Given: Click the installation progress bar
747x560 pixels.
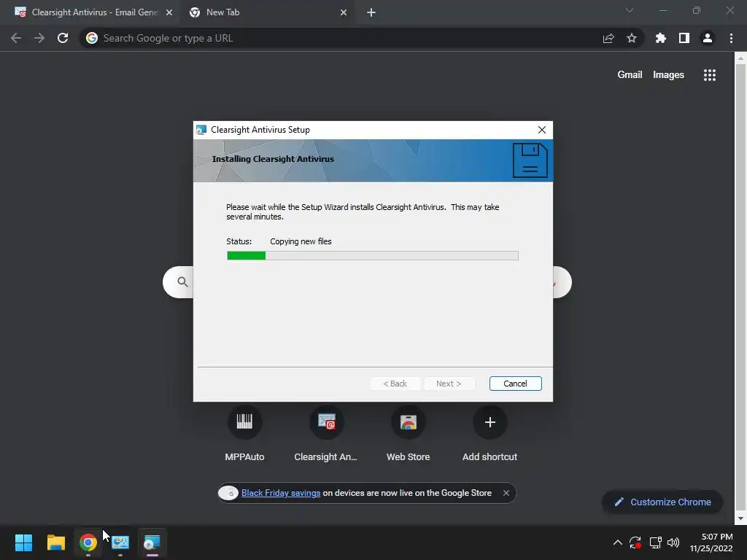Looking at the screenshot, I should pos(373,256).
